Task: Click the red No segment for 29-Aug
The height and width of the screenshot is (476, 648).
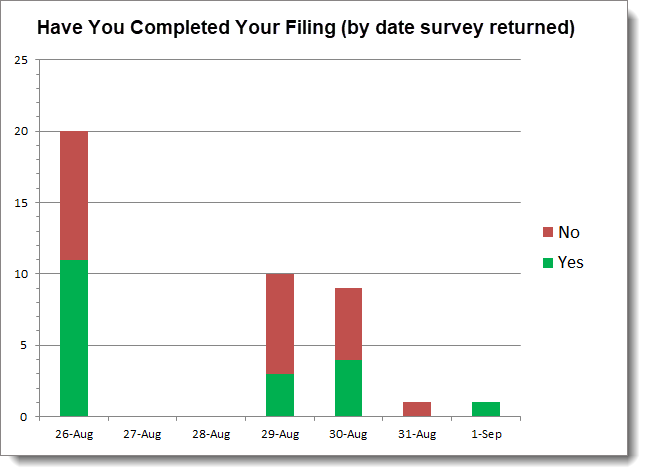Action: click(280, 324)
